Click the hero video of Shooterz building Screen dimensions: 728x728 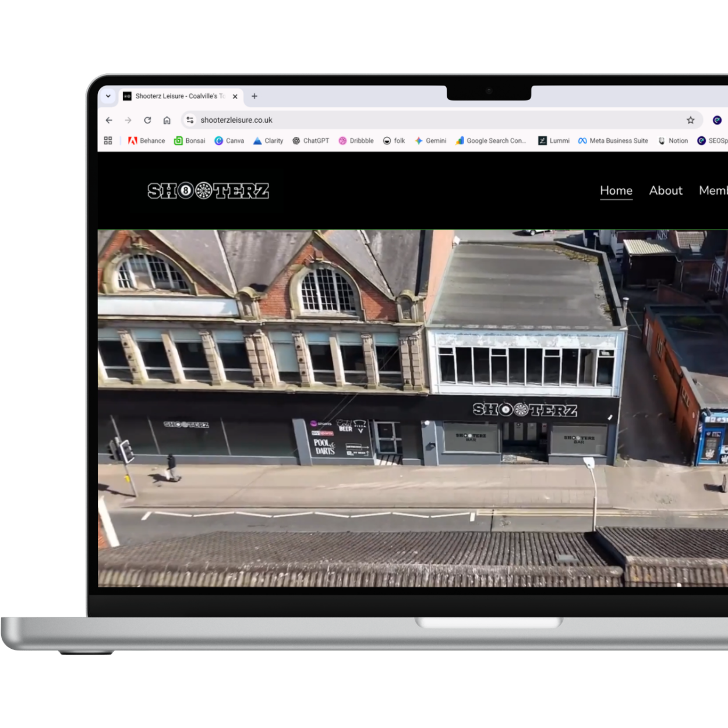(x=413, y=408)
